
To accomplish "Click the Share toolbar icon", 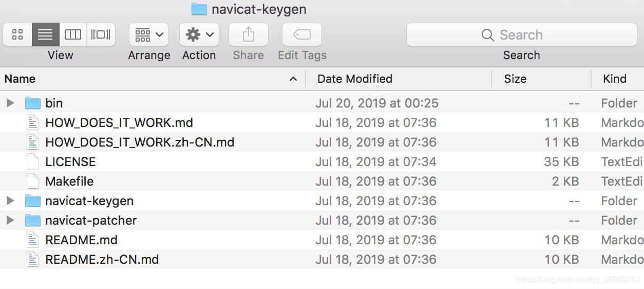I will pos(249,34).
